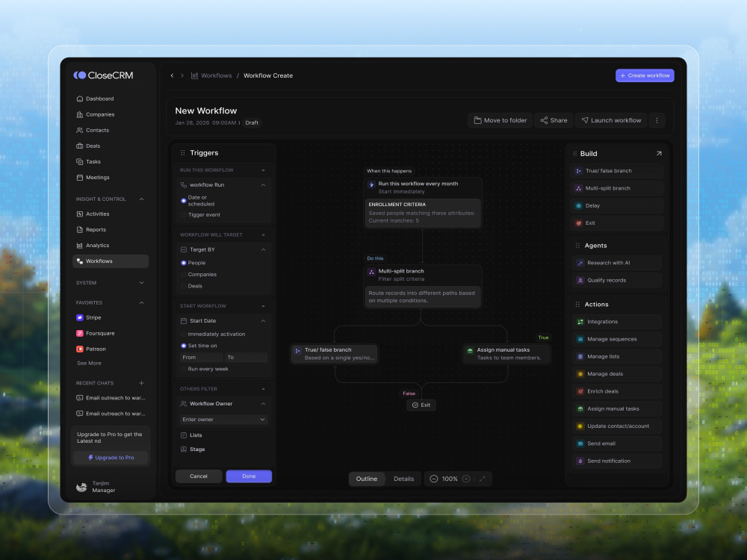Click the Analytics sidebar icon
Screen dimensions: 747x560
click(80, 245)
